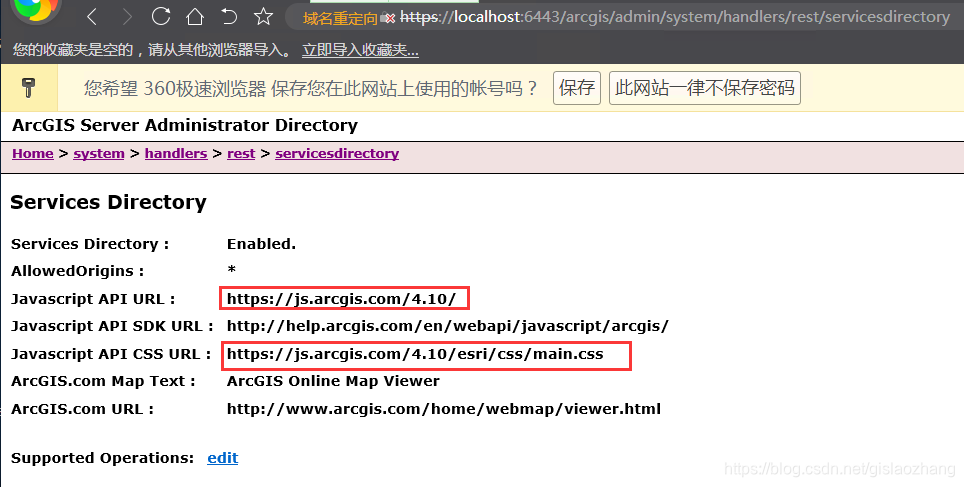The height and width of the screenshot is (487, 964).
Task: Click the 域名重定向 label in address bar
Action: coord(340,19)
